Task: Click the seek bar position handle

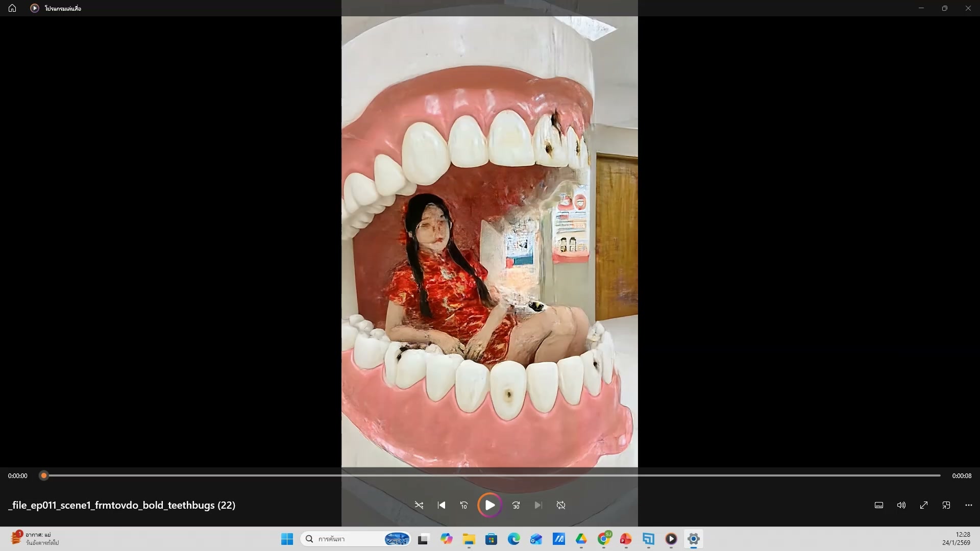Action: point(44,475)
